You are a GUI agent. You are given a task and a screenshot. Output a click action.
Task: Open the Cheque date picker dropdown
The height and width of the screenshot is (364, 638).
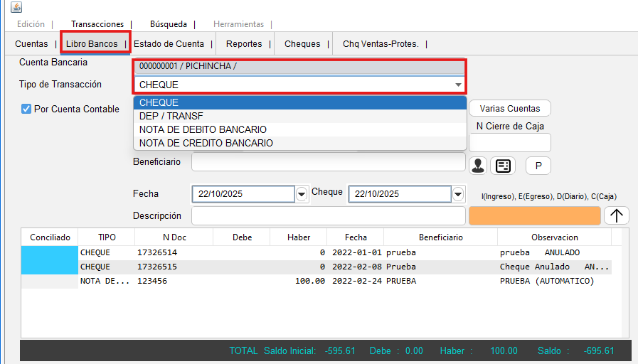[x=458, y=194]
